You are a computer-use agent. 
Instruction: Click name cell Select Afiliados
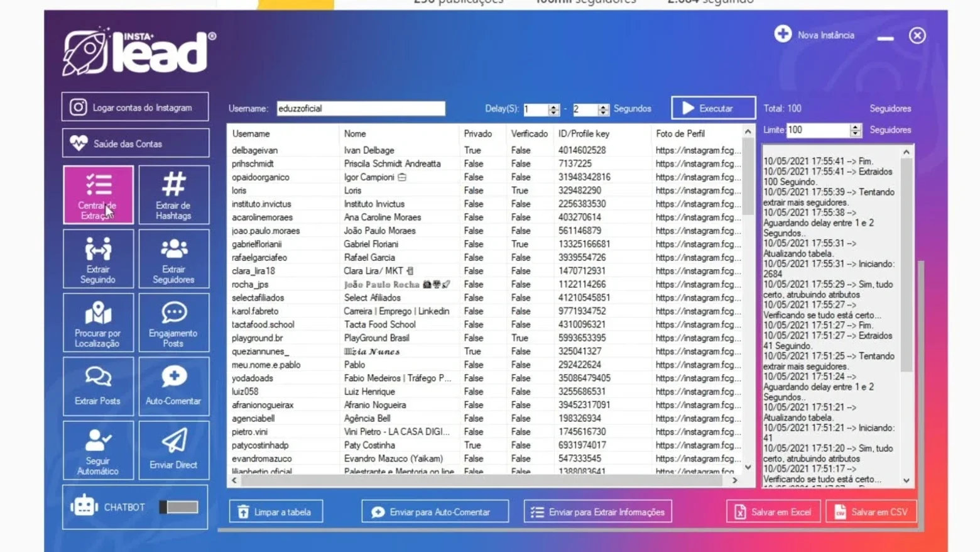[372, 297]
